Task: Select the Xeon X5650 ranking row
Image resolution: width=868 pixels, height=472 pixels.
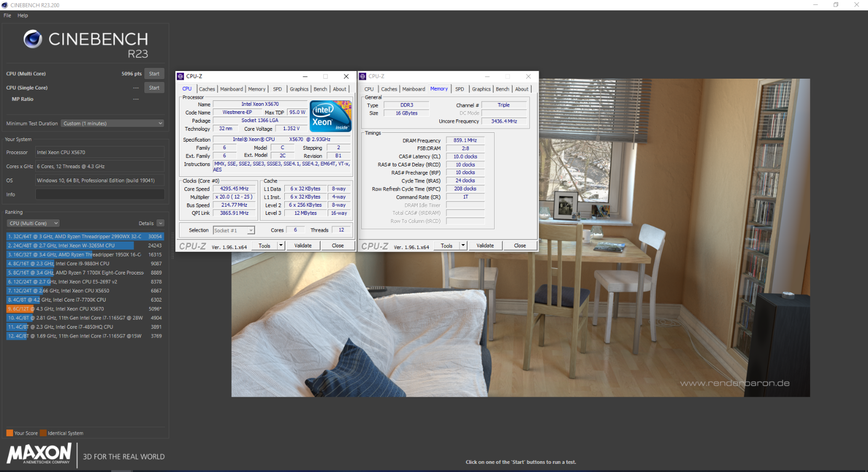Action: 85,291
